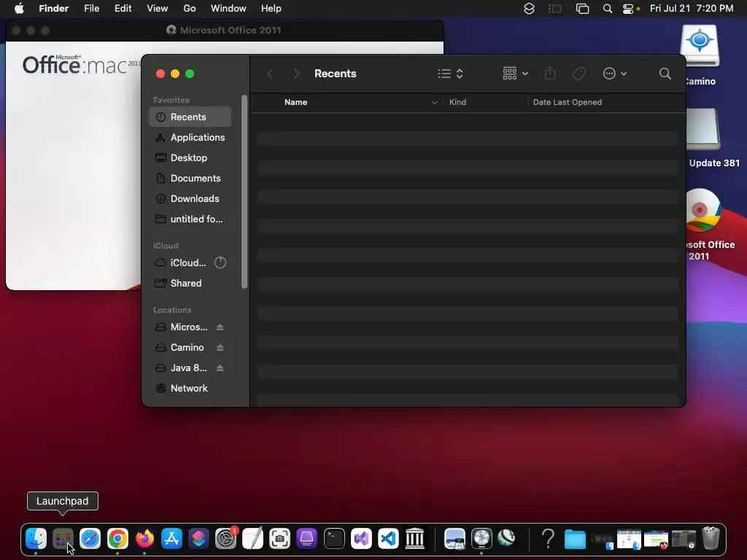Click the date and time in menu bar
Image resolution: width=747 pixels, height=560 pixels.
pos(692,9)
